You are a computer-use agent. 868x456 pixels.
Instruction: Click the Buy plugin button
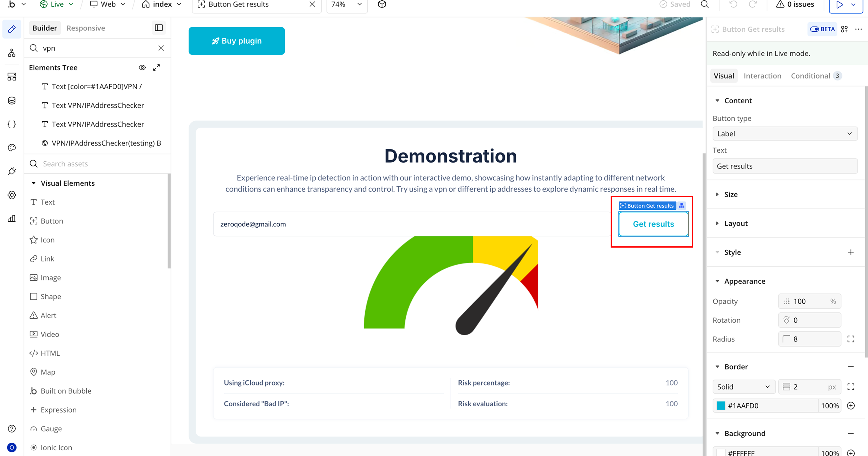(237, 41)
